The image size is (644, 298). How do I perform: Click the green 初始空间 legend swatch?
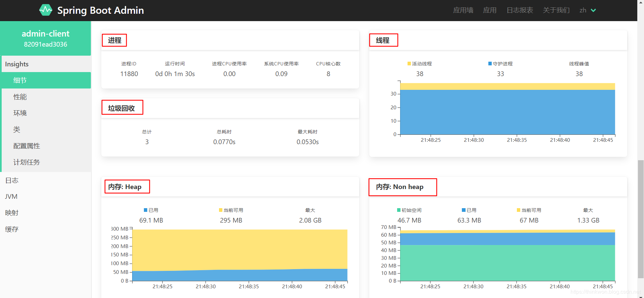[x=399, y=210]
